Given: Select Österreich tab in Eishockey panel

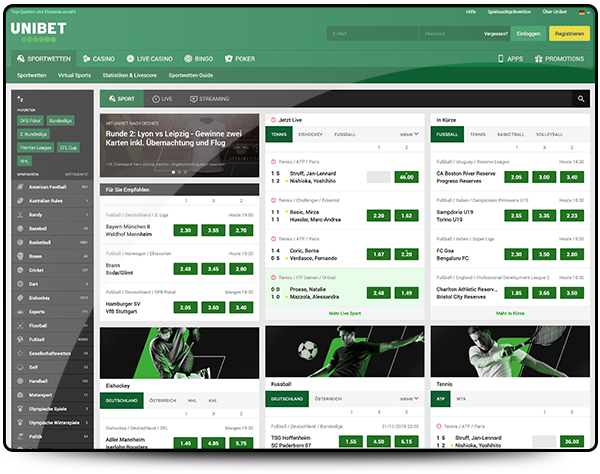Looking at the screenshot, I should [x=163, y=401].
